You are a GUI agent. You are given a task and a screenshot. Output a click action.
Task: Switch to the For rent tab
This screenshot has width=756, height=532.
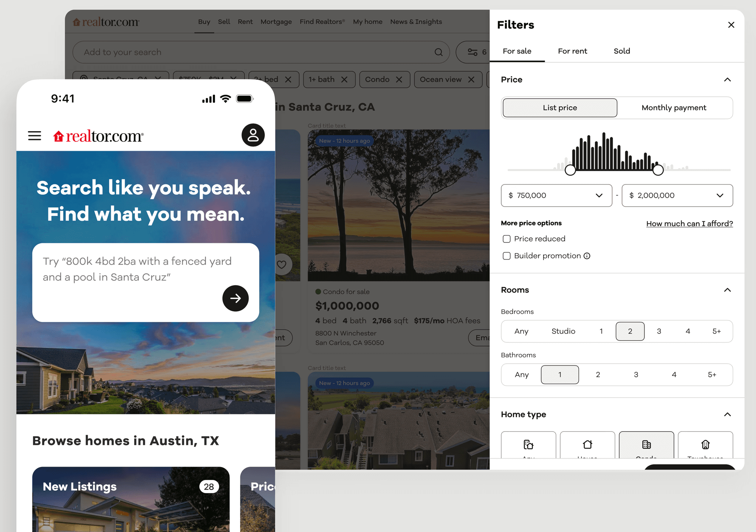coord(572,51)
